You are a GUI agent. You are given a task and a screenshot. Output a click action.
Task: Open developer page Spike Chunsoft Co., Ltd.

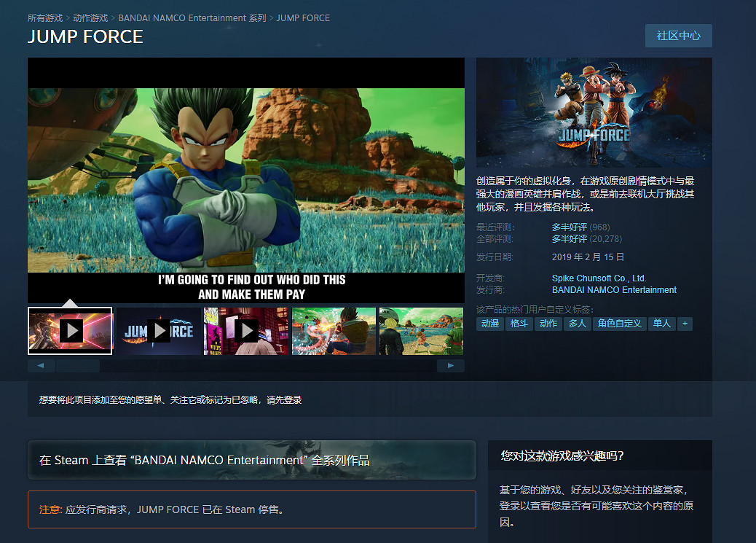[599, 278]
